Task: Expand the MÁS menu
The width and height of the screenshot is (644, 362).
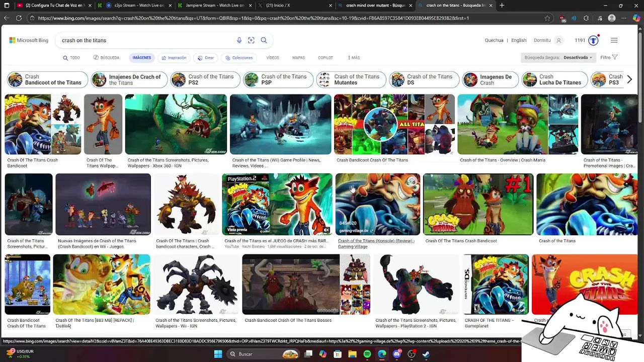Action: (353, 58)
